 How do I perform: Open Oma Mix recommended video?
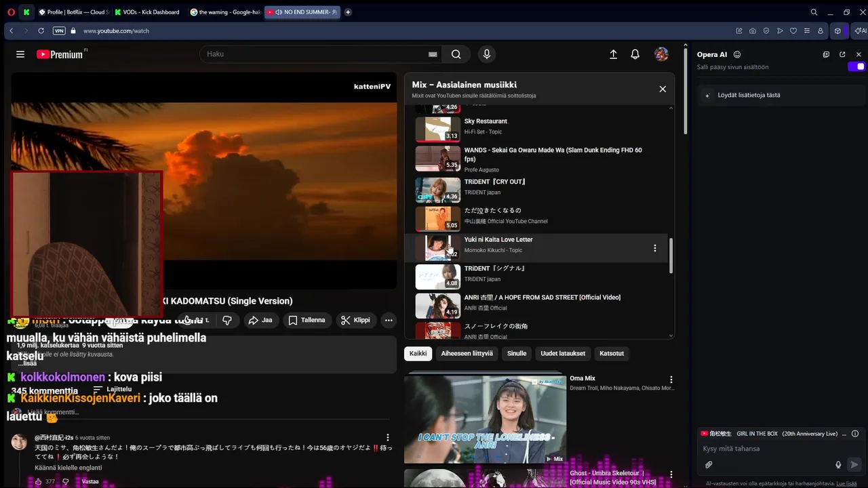point(485,418)
